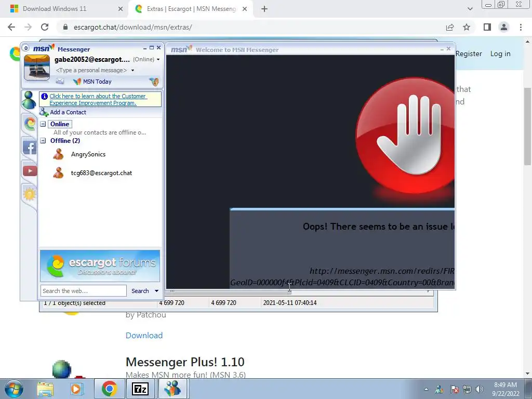Screen dimensions: 532x399
Task: Open the Search dropdown arrow in Messenger
Action: point(156,291)
